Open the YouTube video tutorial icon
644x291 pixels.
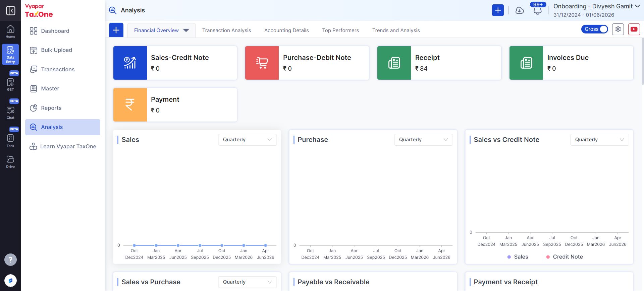(634, 29)
